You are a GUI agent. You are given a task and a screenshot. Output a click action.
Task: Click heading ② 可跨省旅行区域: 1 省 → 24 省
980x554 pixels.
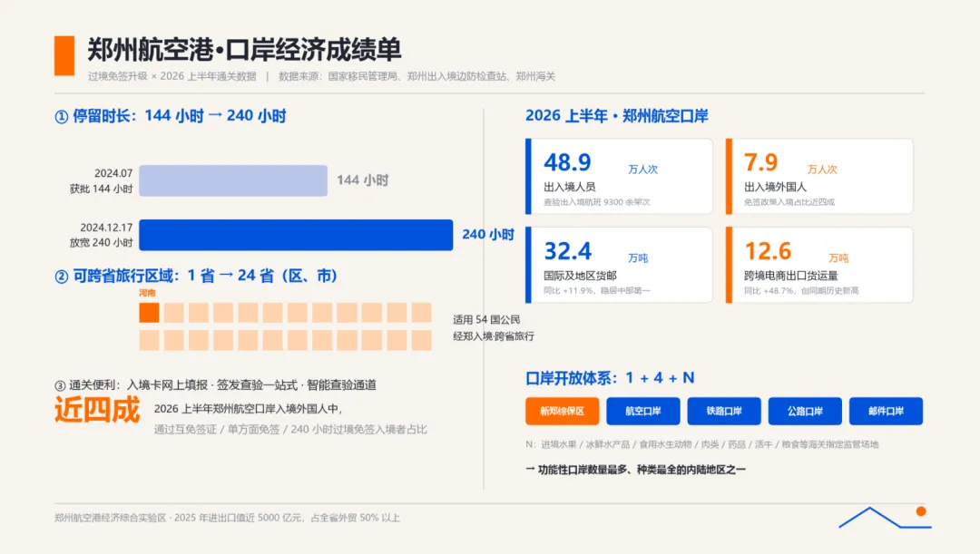point(196,276)
